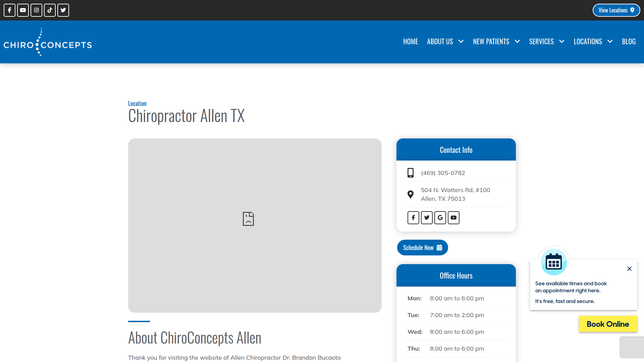This screenshot has width=644, height=362.
Task: Click the yellow Book Online button
Action: (x=608, y=324)
